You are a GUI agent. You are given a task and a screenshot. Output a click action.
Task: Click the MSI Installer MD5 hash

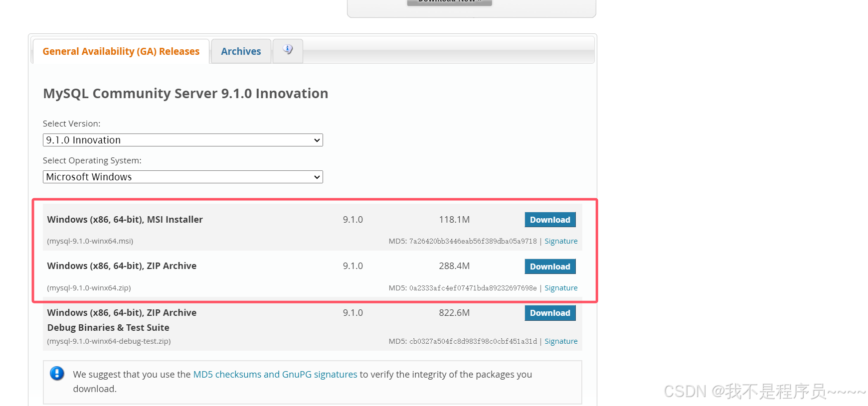pos(473,241)
